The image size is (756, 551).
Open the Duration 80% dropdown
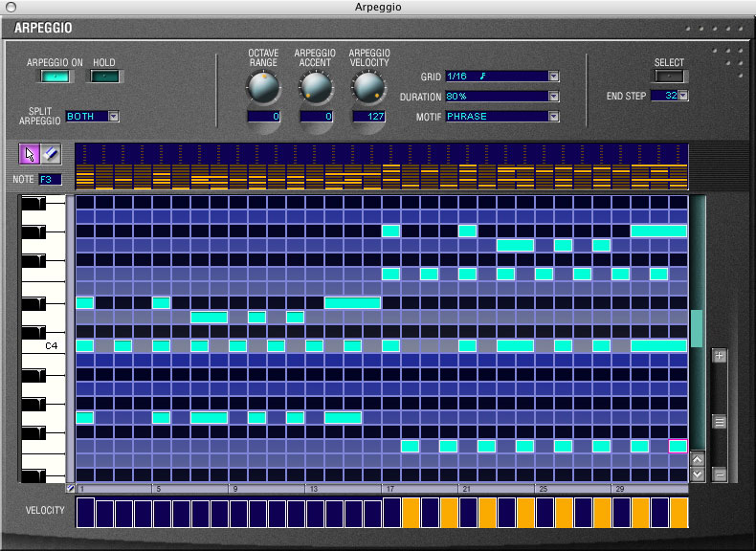click(x=553, y=97)
